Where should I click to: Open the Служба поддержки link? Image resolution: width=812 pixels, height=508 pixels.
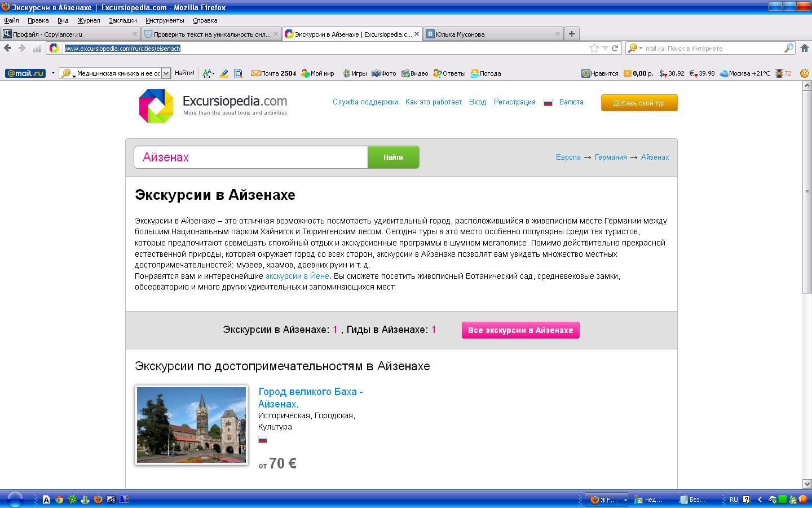pos(365,102)
